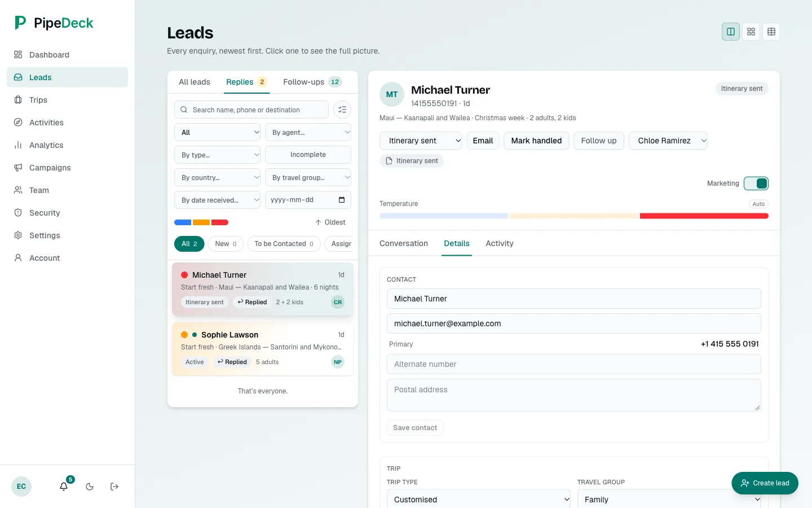
Task: Open notifications bell
Action: coord(64,487)
